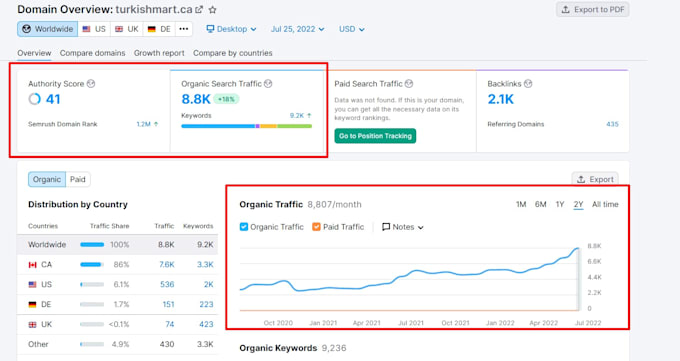The image size is (680, 361).
Task: Click the 435 referring domains link
Action: [x=612, y=124]
